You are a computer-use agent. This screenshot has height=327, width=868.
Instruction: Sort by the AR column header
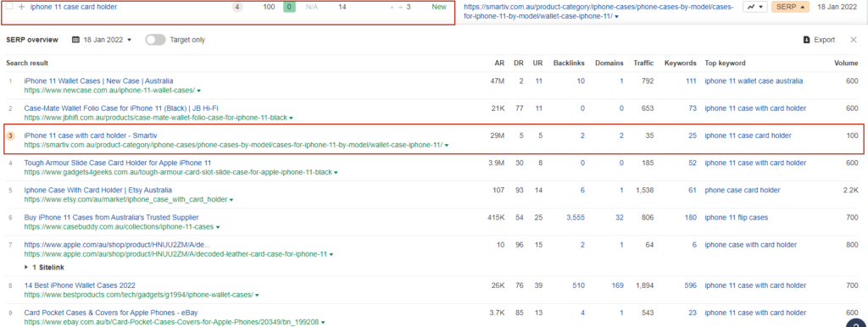click(499, 63)
